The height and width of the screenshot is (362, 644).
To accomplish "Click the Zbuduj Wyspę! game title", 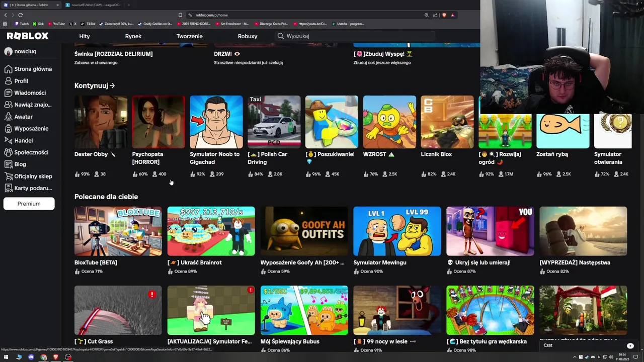I will tap(383, 54).
